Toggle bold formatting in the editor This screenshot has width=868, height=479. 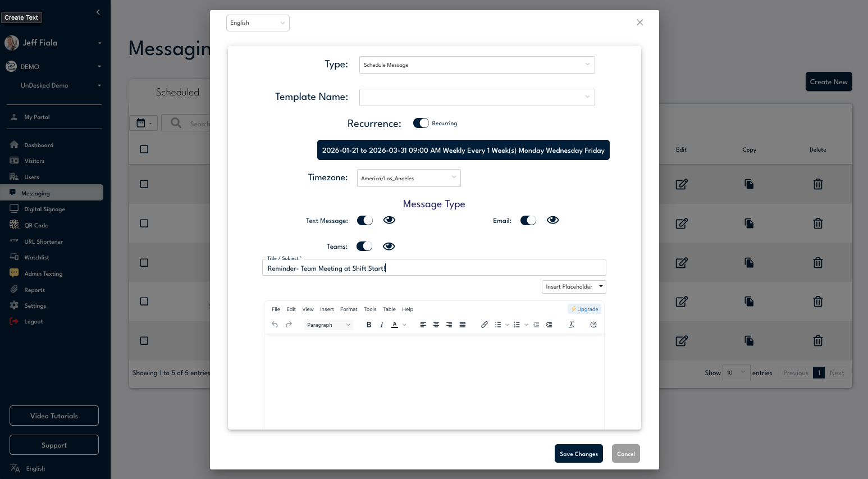(369, 325)
